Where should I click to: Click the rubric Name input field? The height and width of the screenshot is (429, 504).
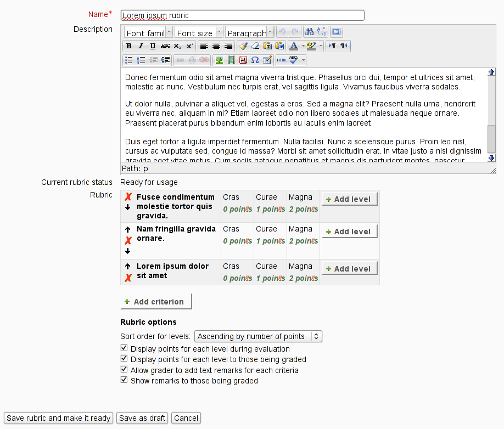242,15
